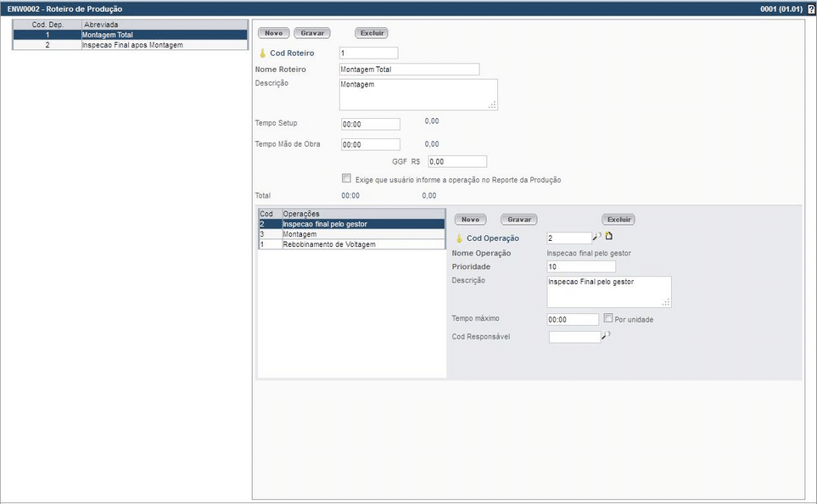Click the key icon next to Cod Roteiro

click(x=262, y=53)
